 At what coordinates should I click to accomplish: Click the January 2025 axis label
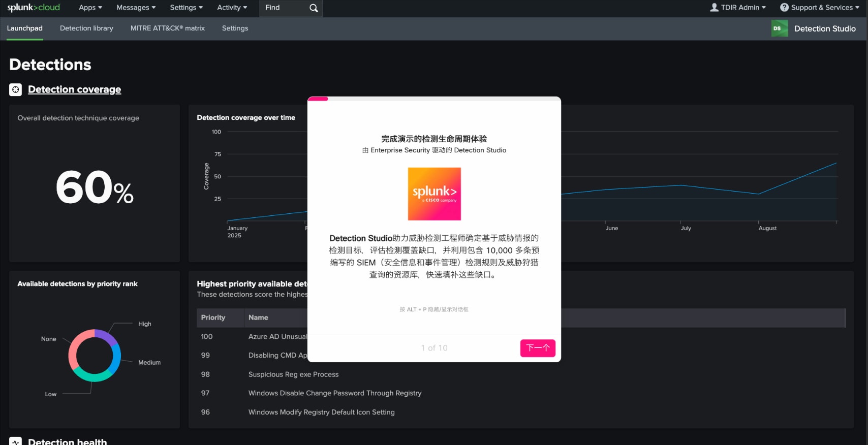pos(237,232)
